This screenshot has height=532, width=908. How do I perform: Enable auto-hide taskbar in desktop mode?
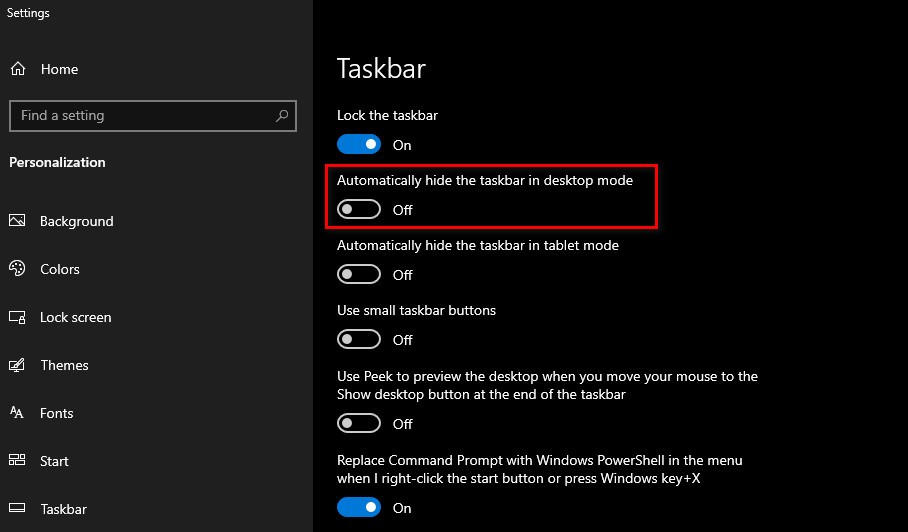tap(359, 209)
